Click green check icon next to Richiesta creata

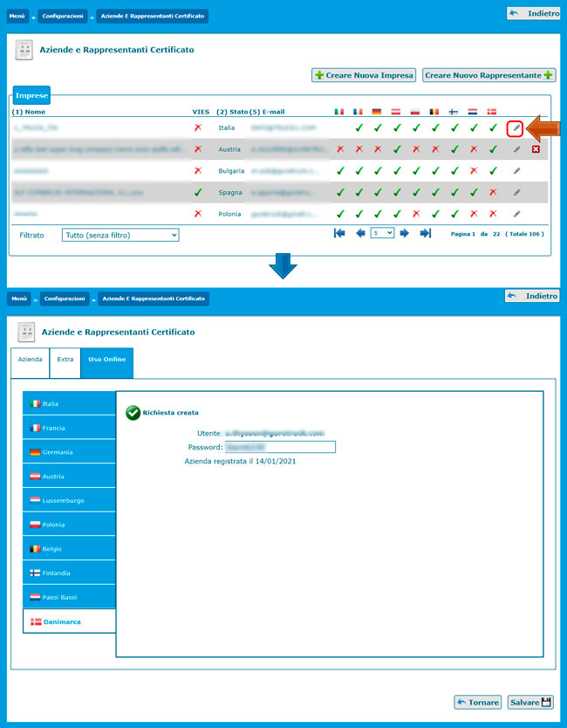(x=133, y=413)
